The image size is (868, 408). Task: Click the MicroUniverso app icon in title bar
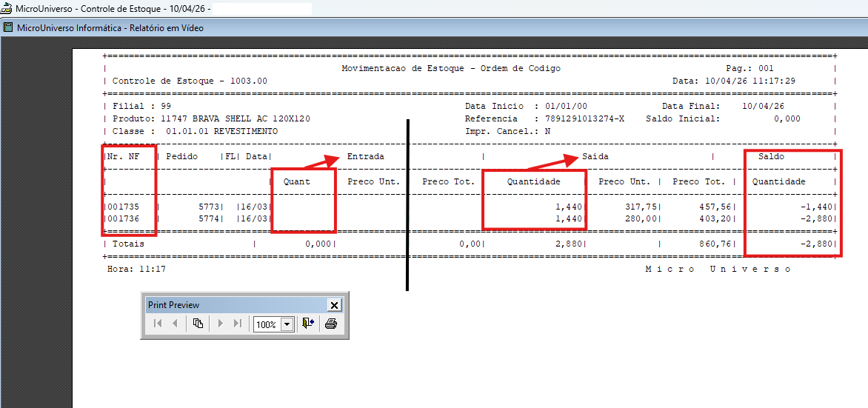click(7, 8)
